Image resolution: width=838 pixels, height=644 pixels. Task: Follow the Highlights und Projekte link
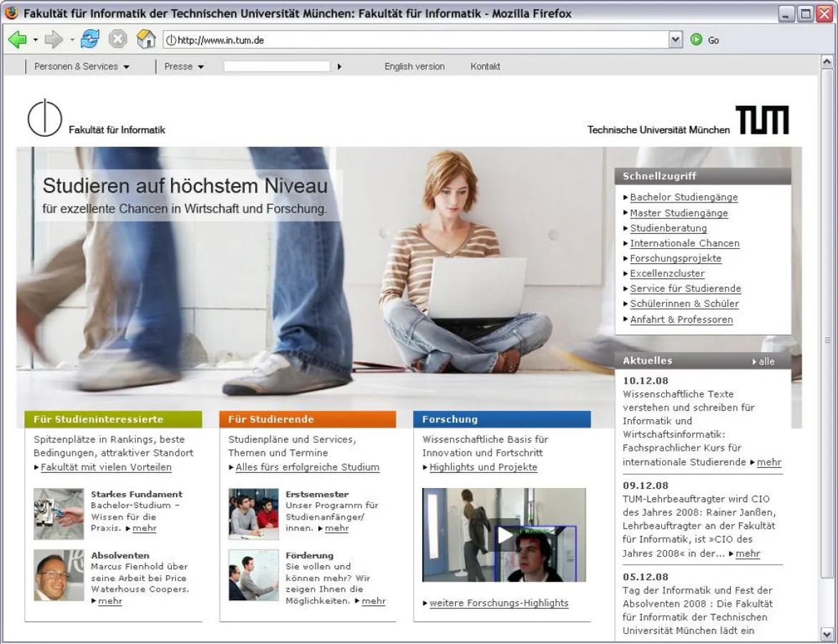[483, 467]
